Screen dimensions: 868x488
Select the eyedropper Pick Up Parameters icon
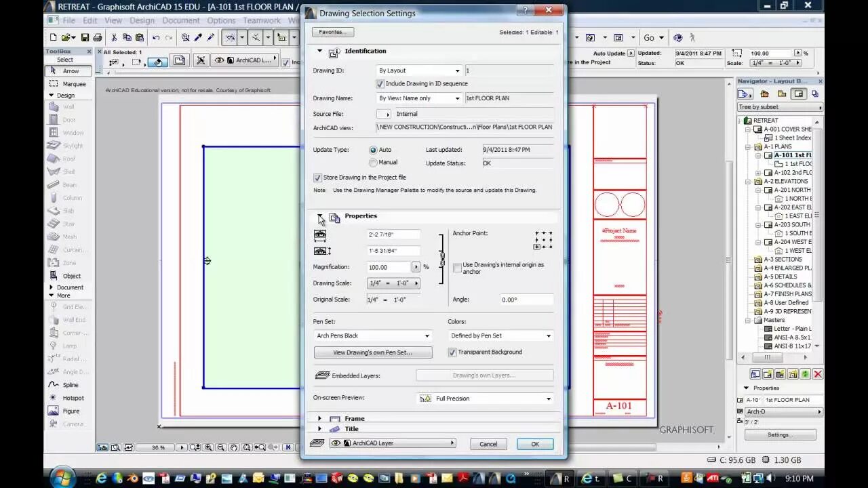coord(198,38)
